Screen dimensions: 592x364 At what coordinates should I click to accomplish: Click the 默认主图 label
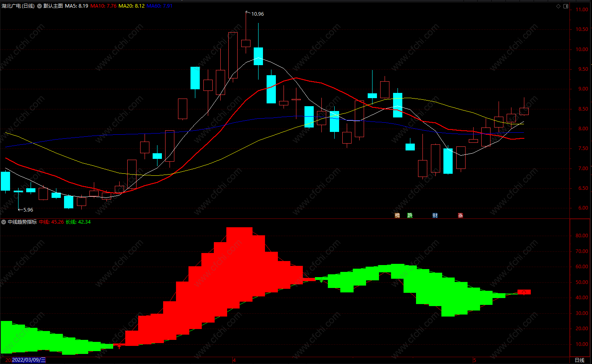(x=53, y=6)
